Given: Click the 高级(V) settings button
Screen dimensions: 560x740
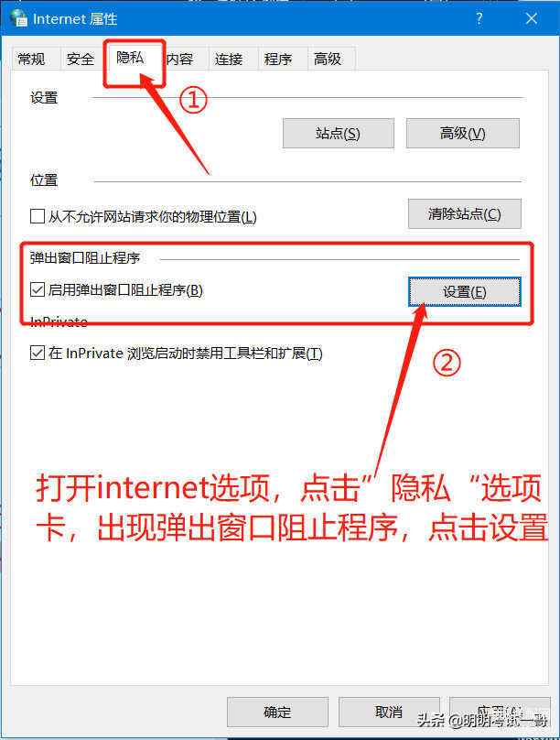Looking at the screenshot, I should click(462, 133).
